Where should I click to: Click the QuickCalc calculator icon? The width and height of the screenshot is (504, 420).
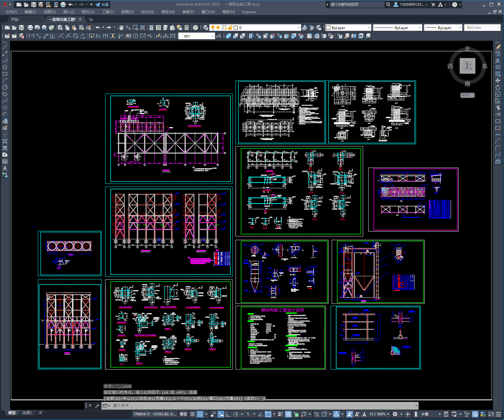[187, 28]
